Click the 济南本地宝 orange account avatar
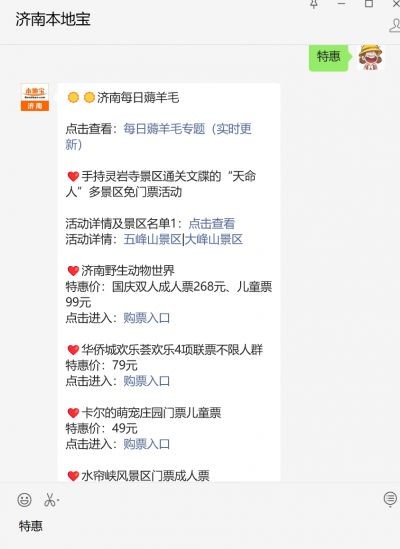The height and width of the screenshot is (549, 400). (x=35, y=97)
